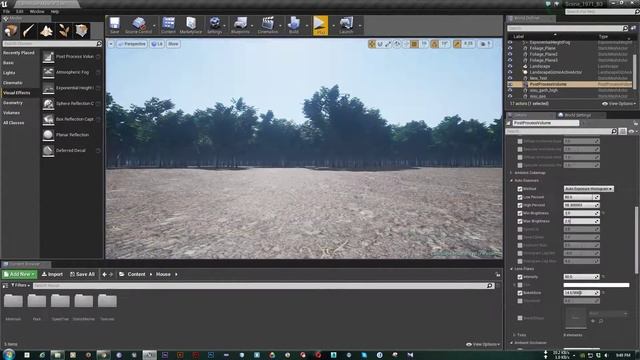Toggle the Lens Flares Intensity checkbox
This screenshot has height=360, width=640.
520,277
